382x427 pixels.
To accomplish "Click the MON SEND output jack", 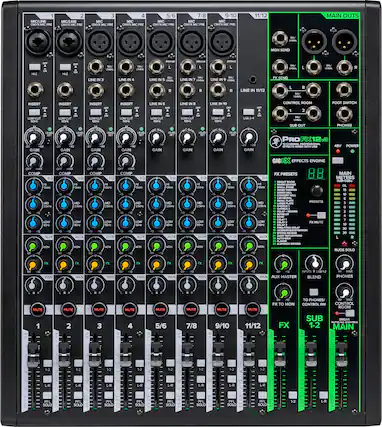I will [x=280, y=39].
